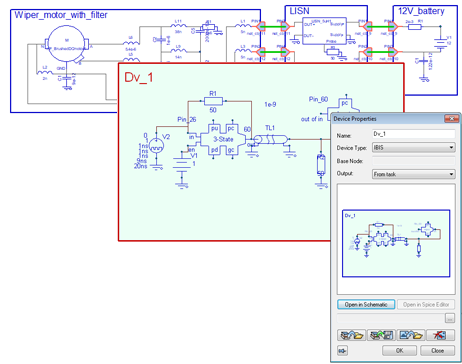The width and height of the screenshot is (462, 364).
Task: Select the R1 50 ohm resistor
Action: [x=213, y=101]
